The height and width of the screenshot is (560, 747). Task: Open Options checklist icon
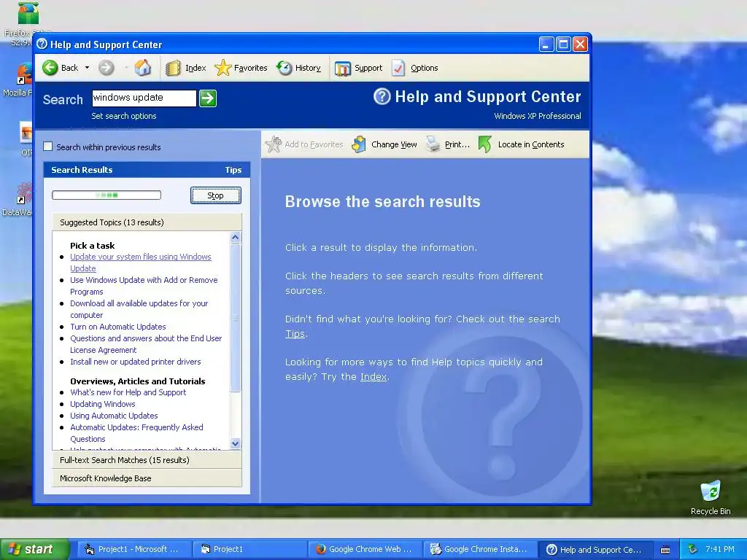(x=398, y=68)
